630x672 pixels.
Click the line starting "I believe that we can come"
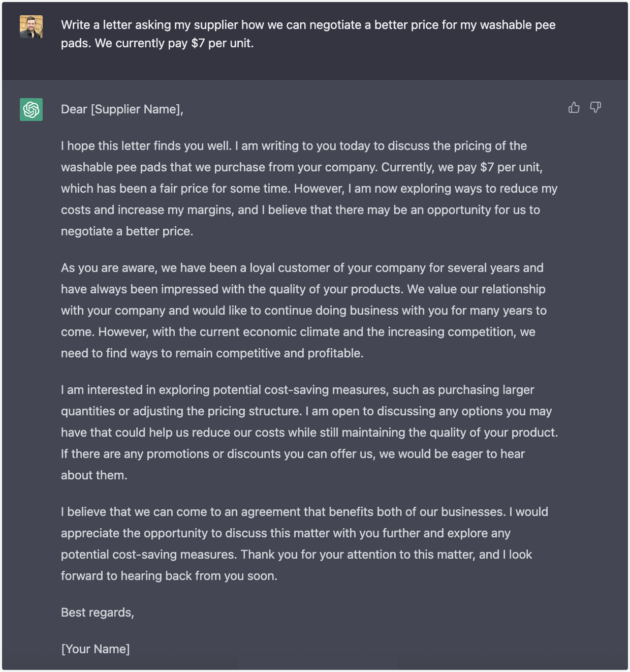tap(304, 512)
